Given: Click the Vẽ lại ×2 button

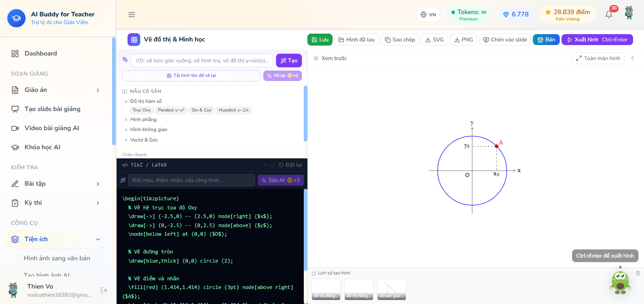Looking at the screenshot, I should (x=282, y=76).
